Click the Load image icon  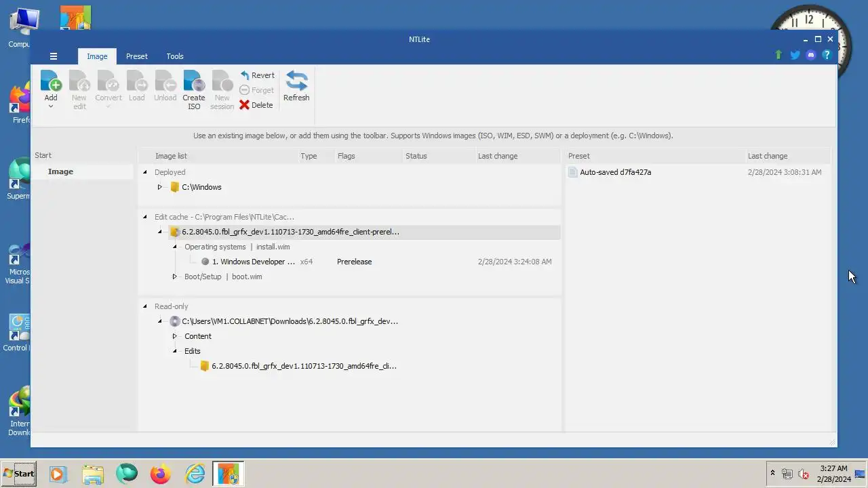coord(137,81)
